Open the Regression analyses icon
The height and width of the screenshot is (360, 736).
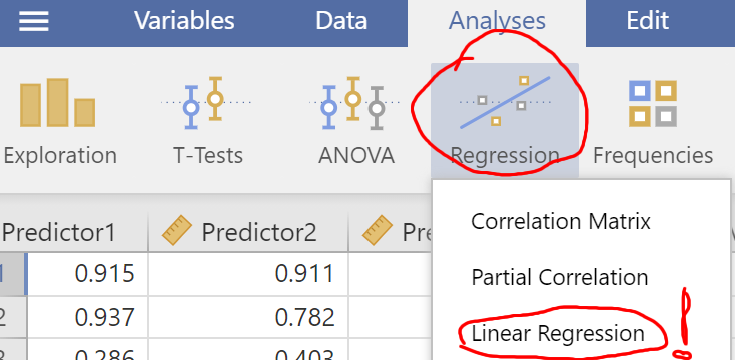pyautogui.click(x=505, y=120)
